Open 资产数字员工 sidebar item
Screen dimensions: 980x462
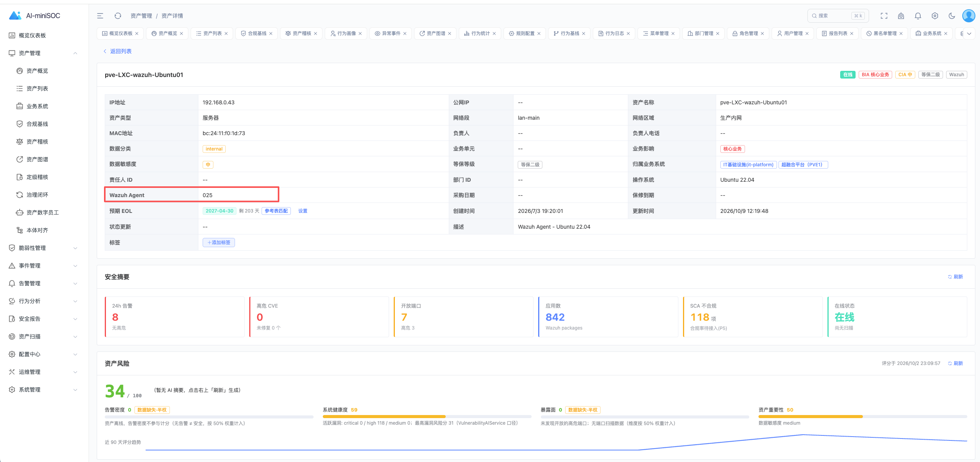(42, 213)
